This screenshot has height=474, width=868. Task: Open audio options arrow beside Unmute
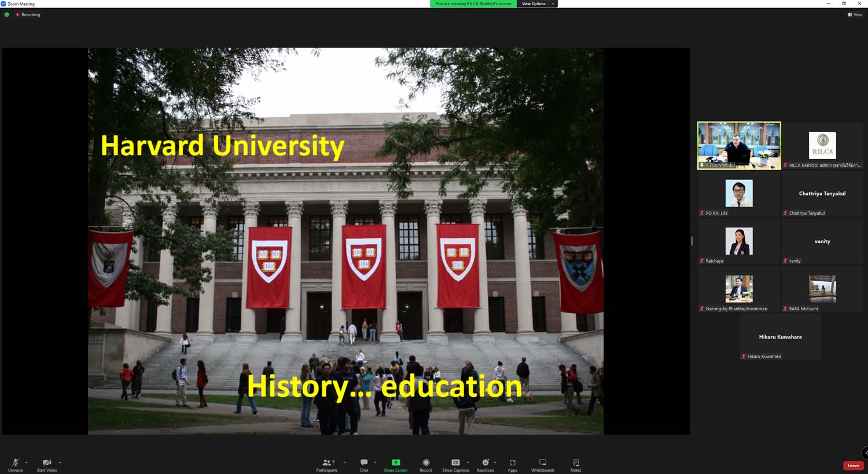tap(27, 462)
